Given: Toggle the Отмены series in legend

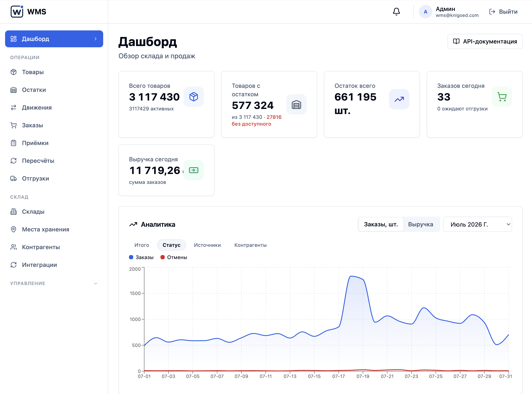Looking at the screenshot, I should tap(174, 257).
